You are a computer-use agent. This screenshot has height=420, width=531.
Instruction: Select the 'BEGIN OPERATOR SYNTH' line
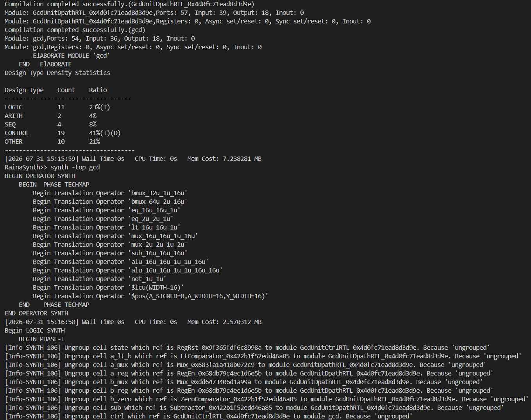[x=40, y=176]
